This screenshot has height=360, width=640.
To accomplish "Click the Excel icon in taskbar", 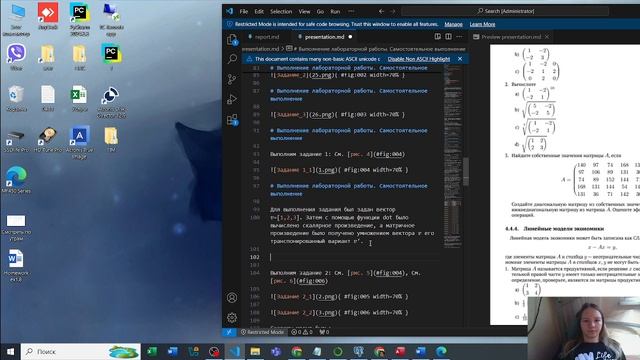I will click(152, 351).
